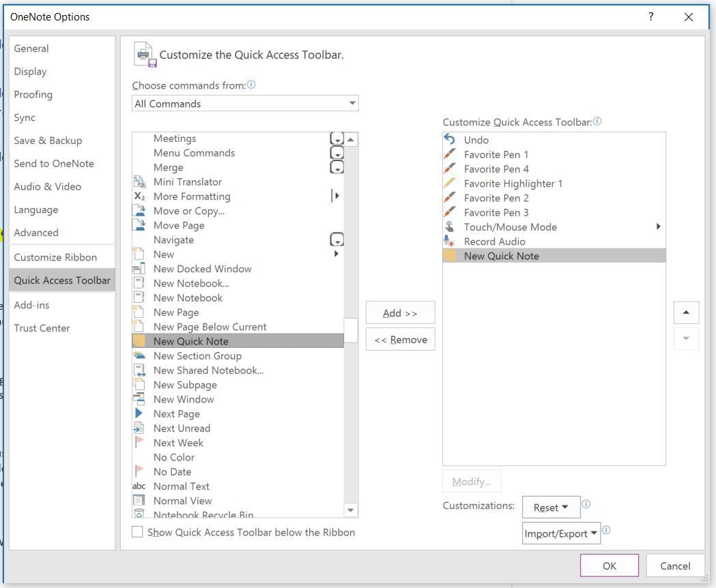Click the New Docked Window icon
The height and width of the screenshot is (588, 716).
pos(139,269)
